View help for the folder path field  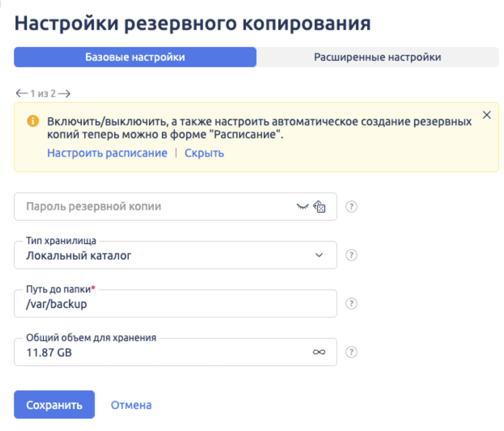click(350, 303)
